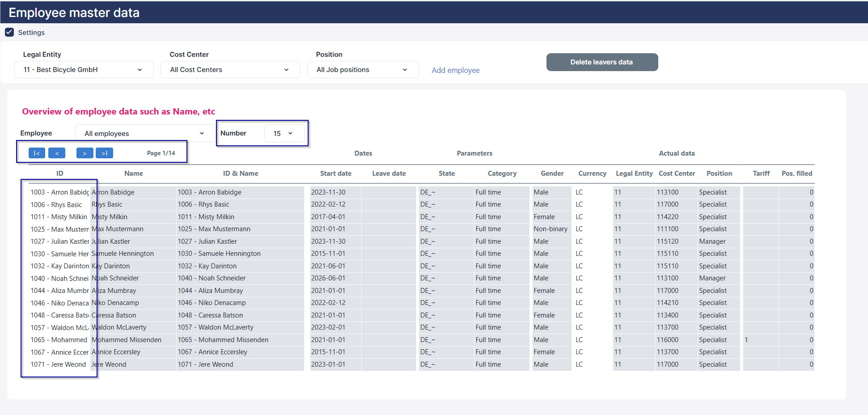868x415 pixels.
Task: Uncheck the Settings checkbox
Action: (9, 32)
